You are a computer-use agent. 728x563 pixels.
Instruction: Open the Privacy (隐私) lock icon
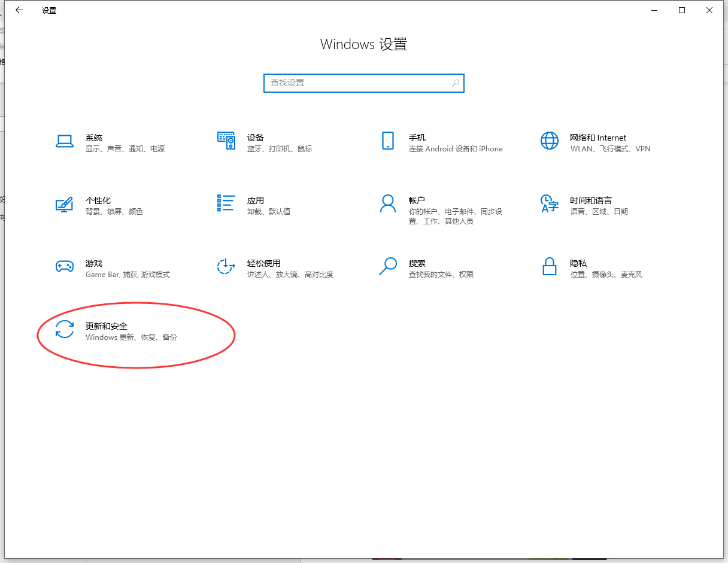click(549, 267)
